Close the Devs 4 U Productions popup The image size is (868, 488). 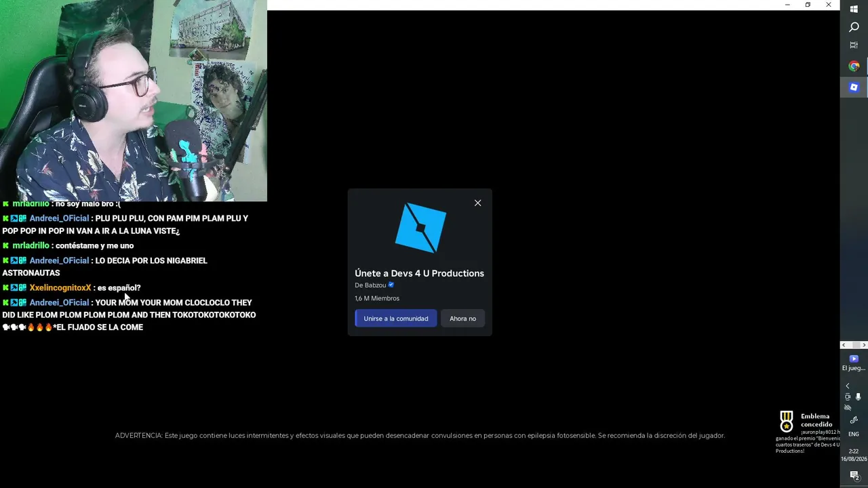coord(478,203)
